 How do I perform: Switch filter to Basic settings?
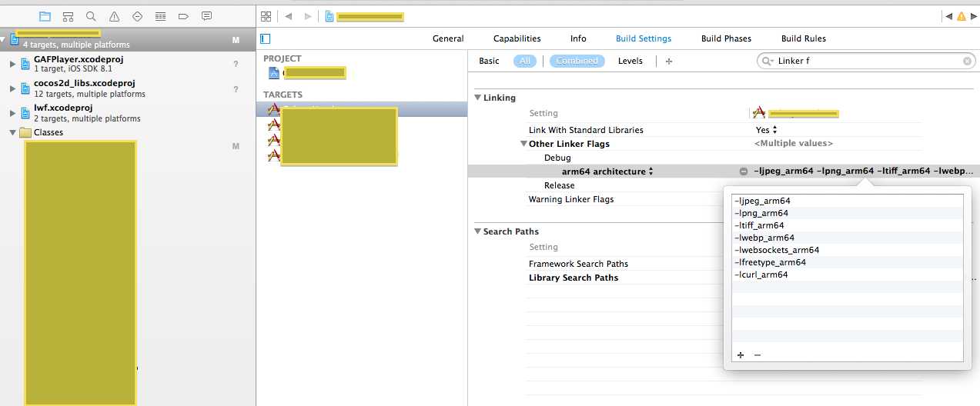pos(489,61)
